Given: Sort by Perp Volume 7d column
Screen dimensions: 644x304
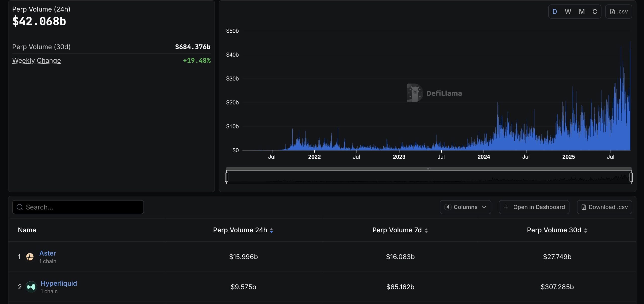Looking at the screenshot, I should pyautogui.click(x=397, y=230).
